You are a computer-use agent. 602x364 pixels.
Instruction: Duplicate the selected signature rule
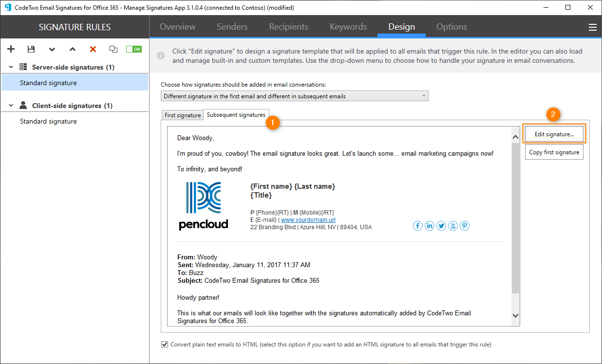tap(113, 49)
